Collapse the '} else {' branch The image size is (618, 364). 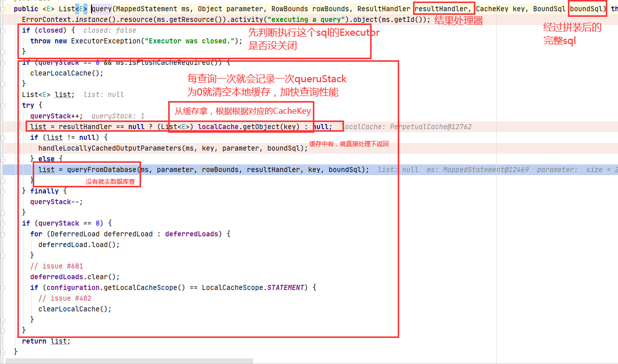point(3,159)
